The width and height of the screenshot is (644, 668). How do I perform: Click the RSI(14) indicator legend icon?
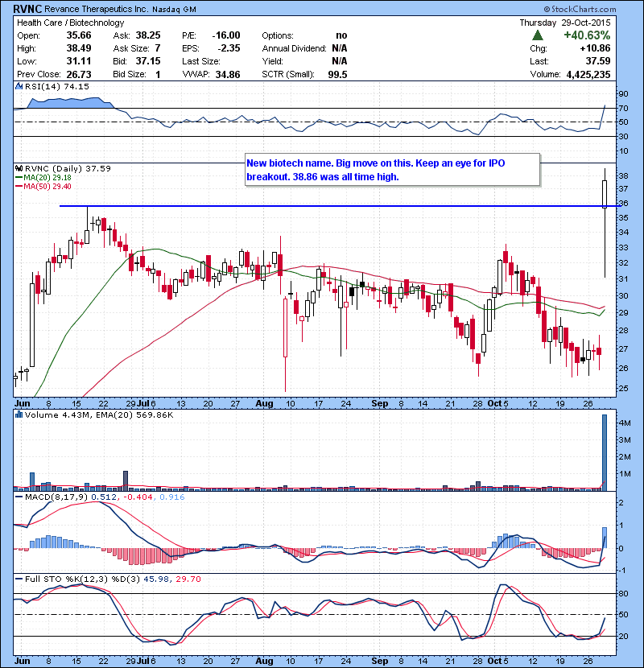(19, 86)
